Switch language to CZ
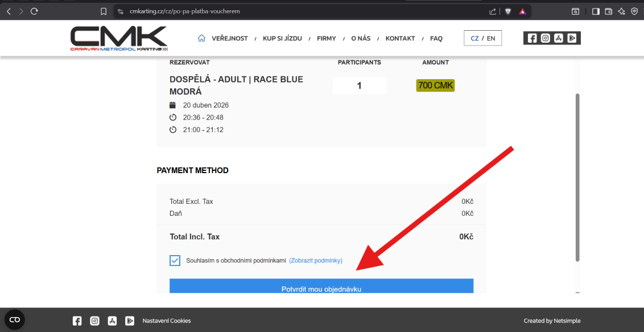 coord(474,39)
